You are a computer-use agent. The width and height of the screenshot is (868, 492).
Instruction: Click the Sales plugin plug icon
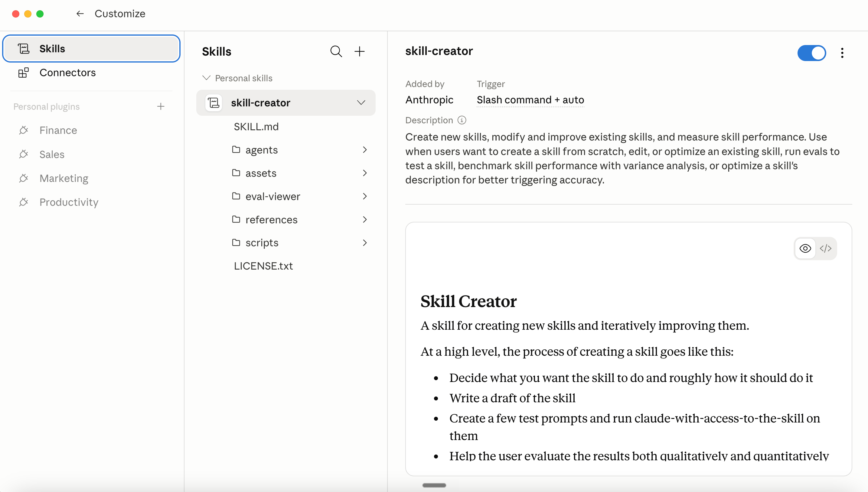point(23,154)
